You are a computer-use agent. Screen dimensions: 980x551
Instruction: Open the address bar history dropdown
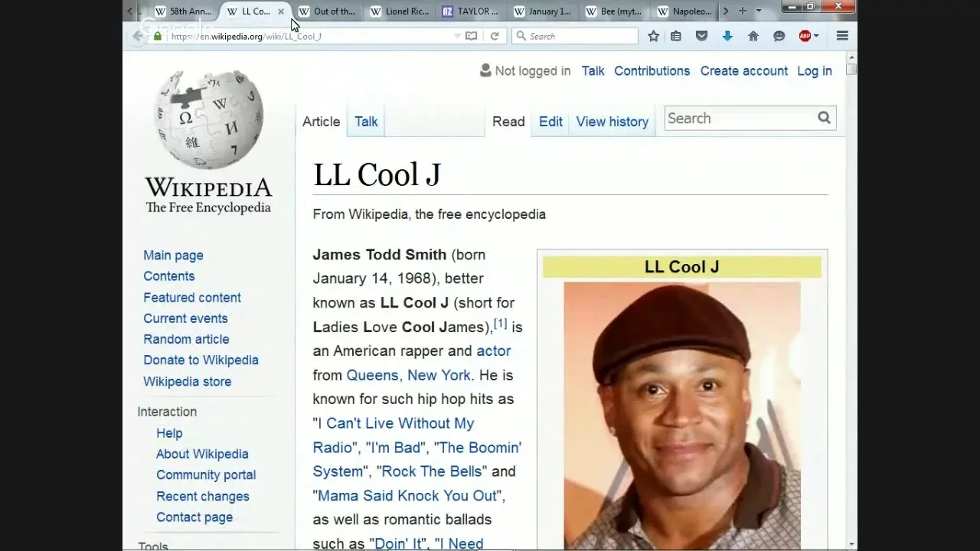point(457,36)
